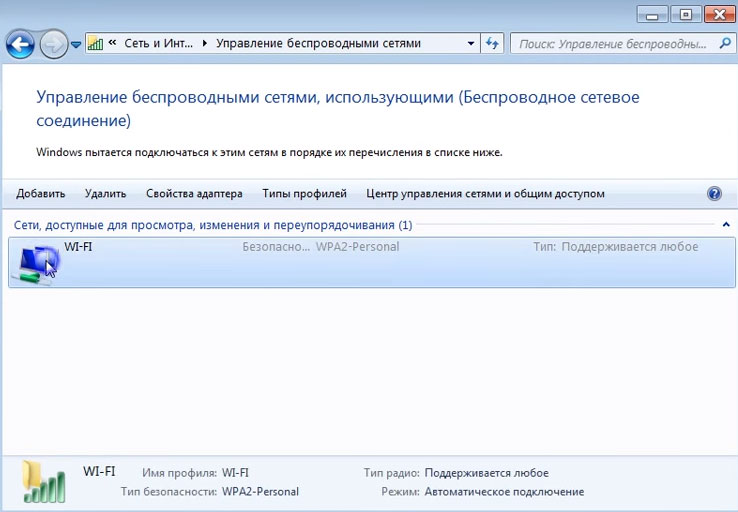Click the group header 'Сети, доступные для просмотра, изменения'
738x512 pixels.
click(x=213, y=225)
